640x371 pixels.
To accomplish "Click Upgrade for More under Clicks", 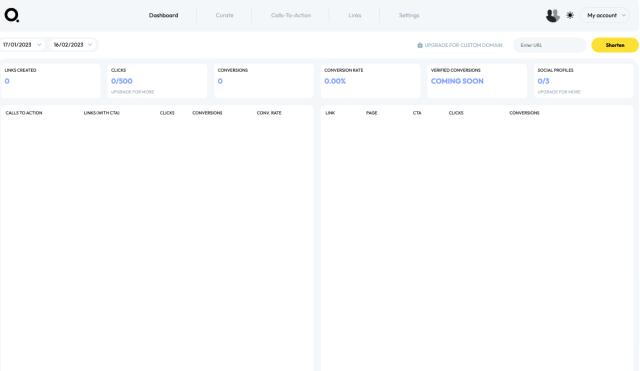I will [x=133, y=92].
